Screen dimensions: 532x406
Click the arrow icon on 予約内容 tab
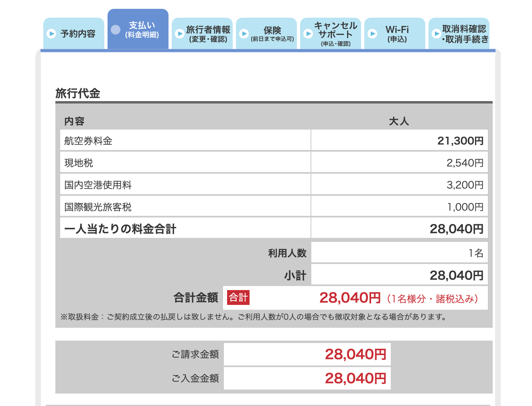51,34
